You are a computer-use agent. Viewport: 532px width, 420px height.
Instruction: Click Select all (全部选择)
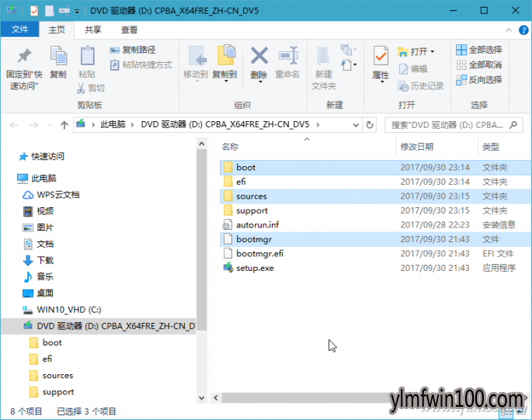click(478, 50)
